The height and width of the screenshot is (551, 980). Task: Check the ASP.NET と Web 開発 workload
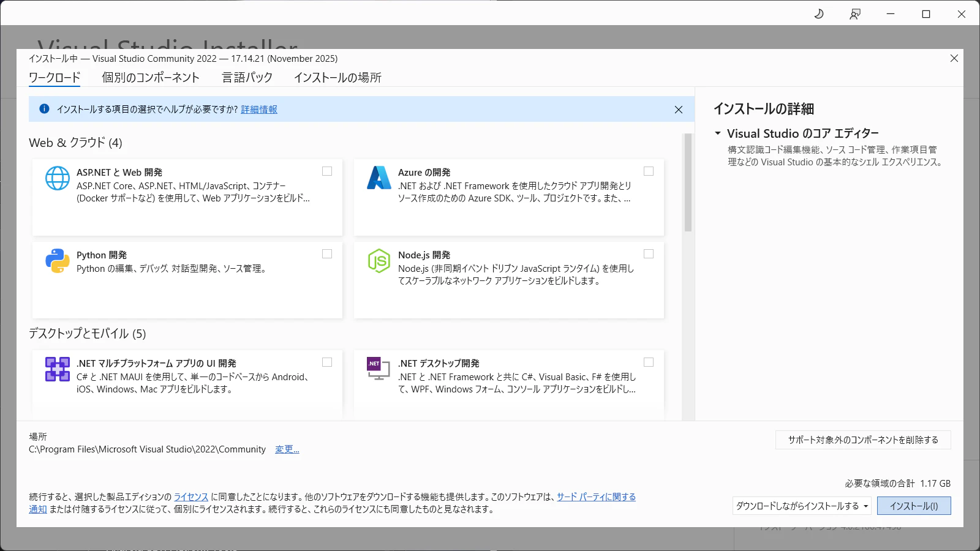(x=327, y=171)
